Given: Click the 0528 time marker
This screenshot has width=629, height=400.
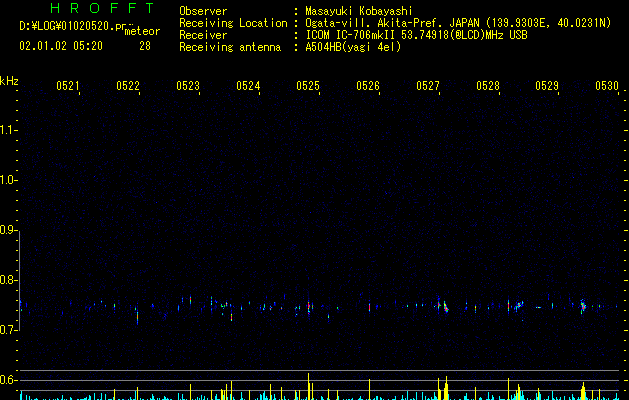Looking at the screenshot, I should [x=488, y=86].
